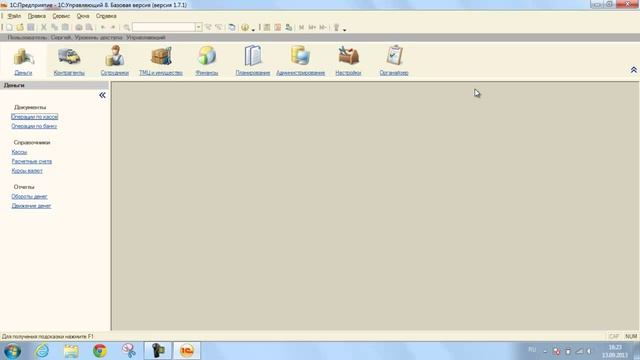Click the yellow Help toolbar icon
640x360 pixels.
click(244, 27)
